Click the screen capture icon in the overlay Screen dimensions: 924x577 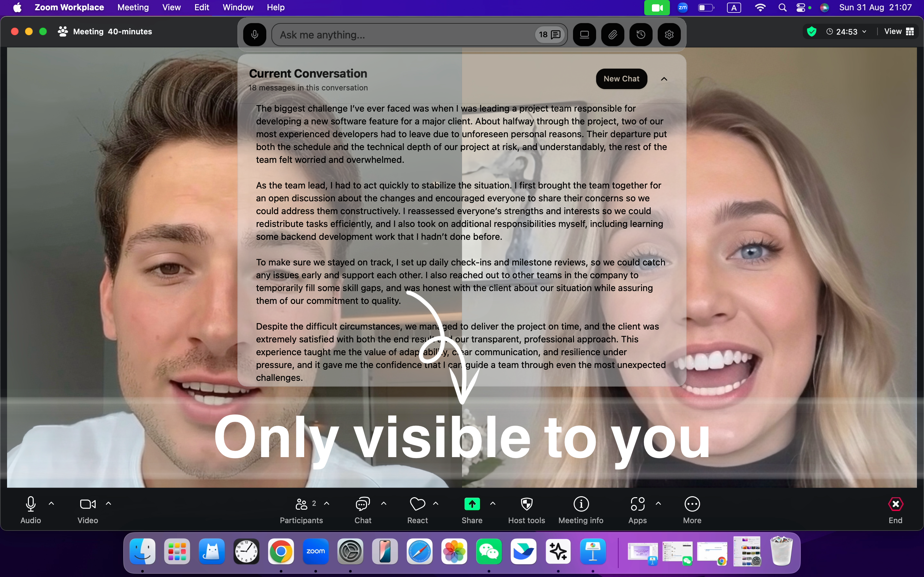pos(584,35)
